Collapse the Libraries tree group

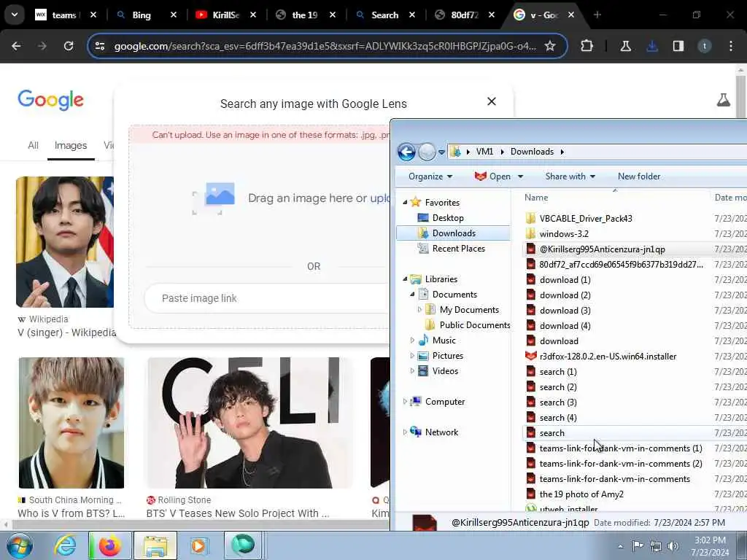click(x=405, y=279)
